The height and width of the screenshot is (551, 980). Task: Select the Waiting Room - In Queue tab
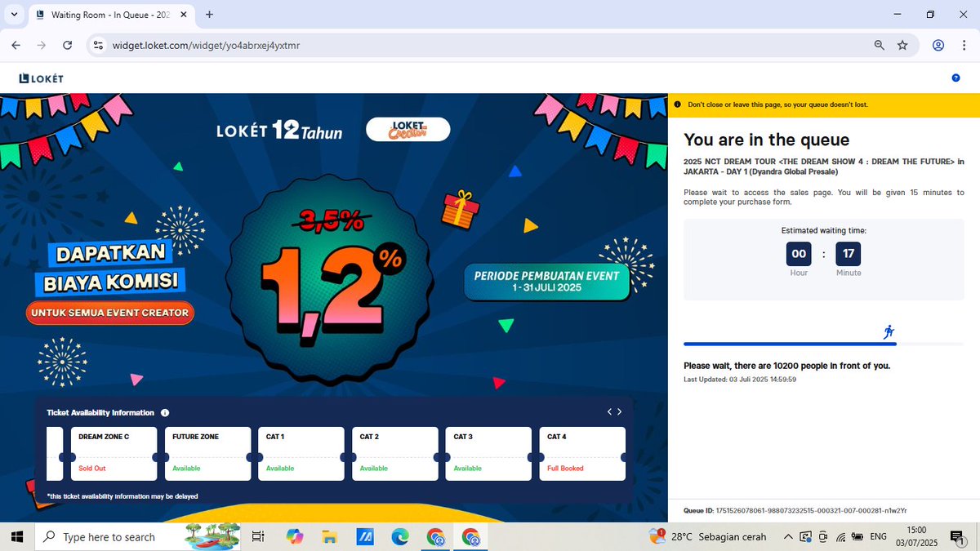[x=110, y=15]
